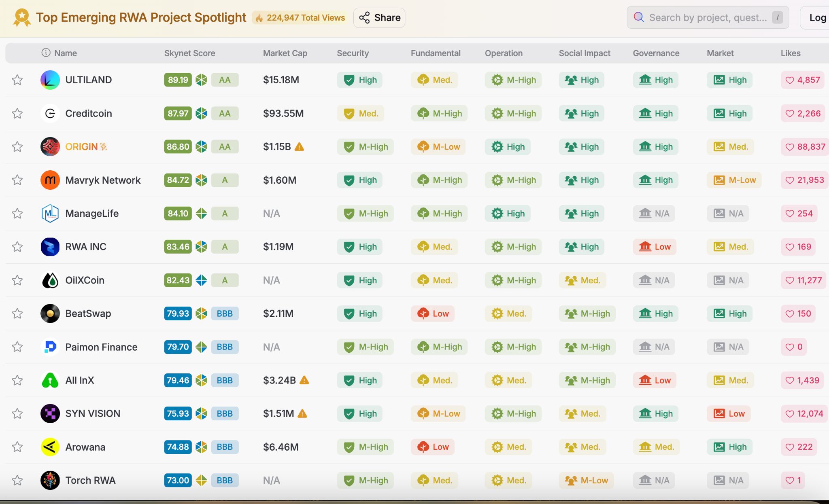Click ManageLife's 84.10 Skynet score badge
The image size is (829, 504).
(x=178, y=214)
